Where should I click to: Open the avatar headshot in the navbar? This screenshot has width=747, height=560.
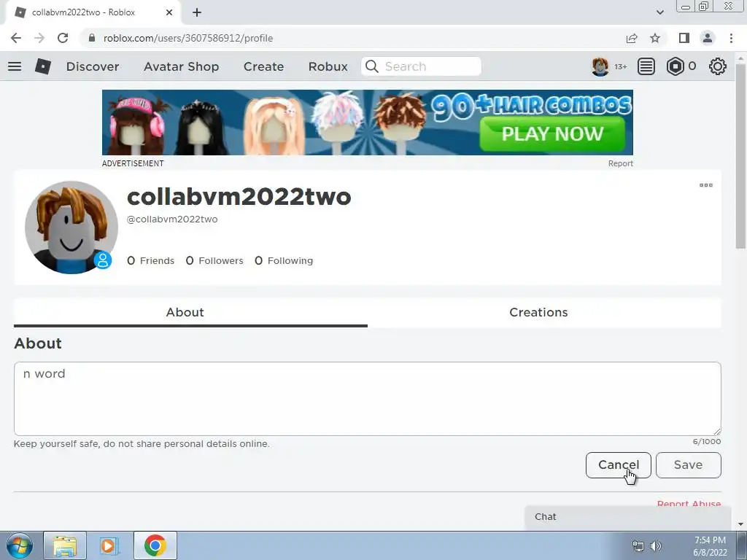pyautogui.click(x=600, y=66)
